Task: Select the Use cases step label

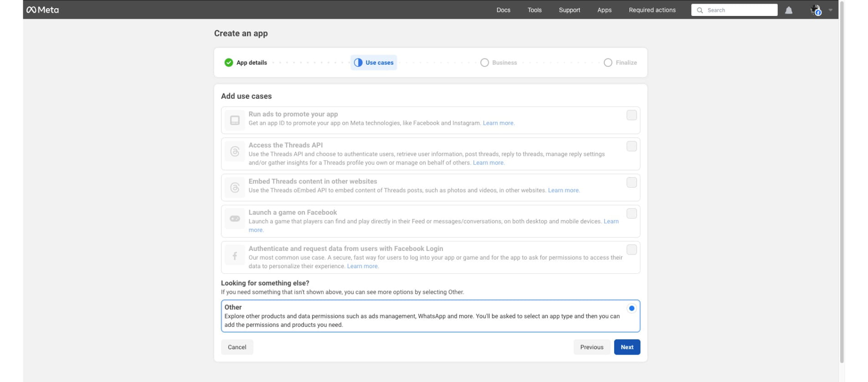Action: (380, 63)
